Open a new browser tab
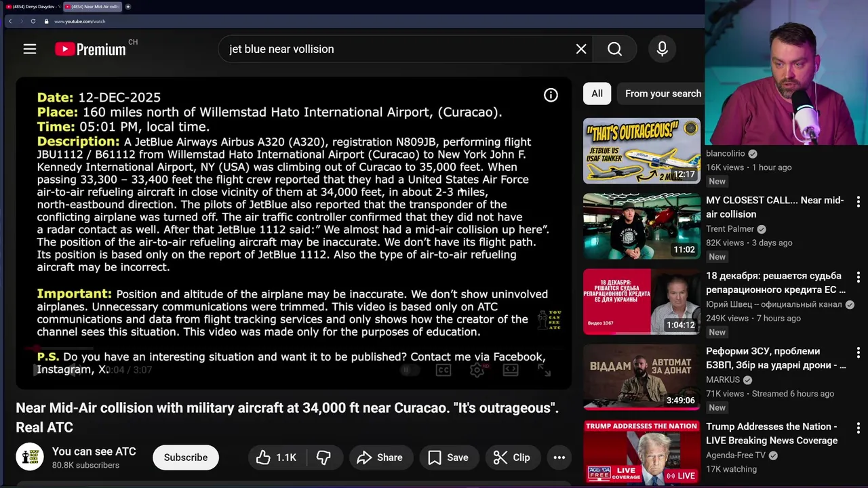The width and height of the screenshot is (868, 488). pyautogui.click(x=128, y=7)
